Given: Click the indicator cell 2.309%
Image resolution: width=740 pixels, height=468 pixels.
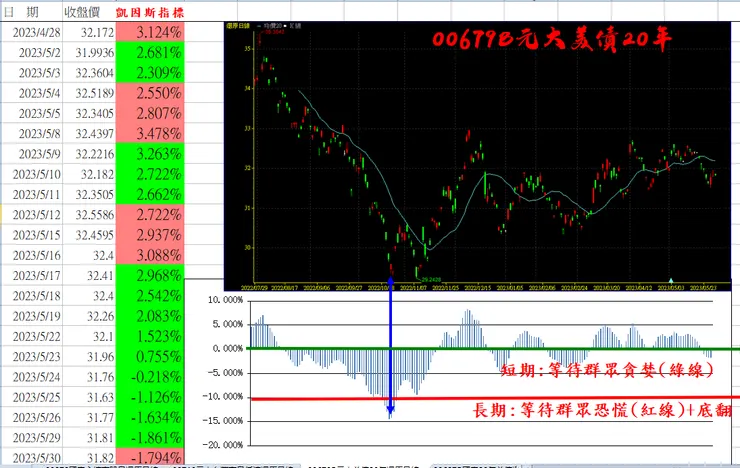Looking at the screenshot, I should point(150,73).
